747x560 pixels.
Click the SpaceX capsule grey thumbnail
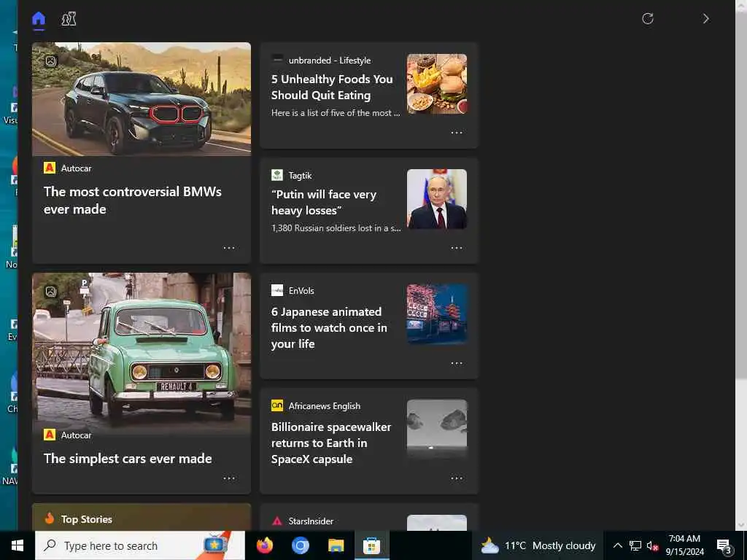coord(437,429)
